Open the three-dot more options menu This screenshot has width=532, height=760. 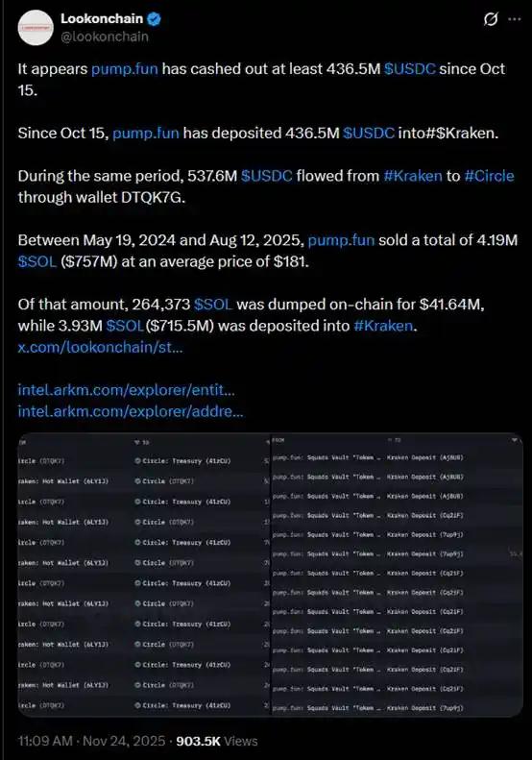tap(515, 19)
